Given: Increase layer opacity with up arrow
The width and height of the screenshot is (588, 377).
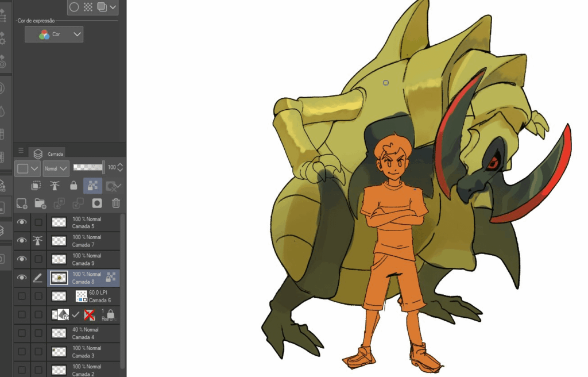Looking at the screenshot, I should pos(120,165).
